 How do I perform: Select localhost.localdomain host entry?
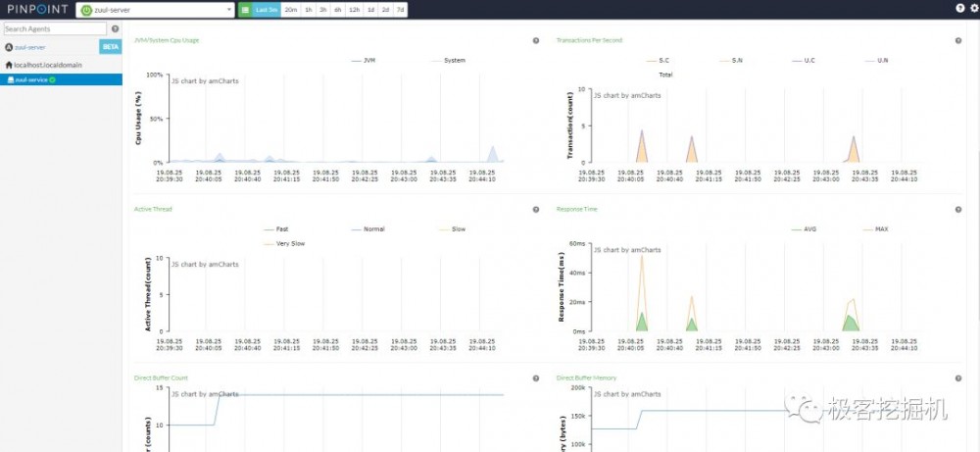[48, 65]
